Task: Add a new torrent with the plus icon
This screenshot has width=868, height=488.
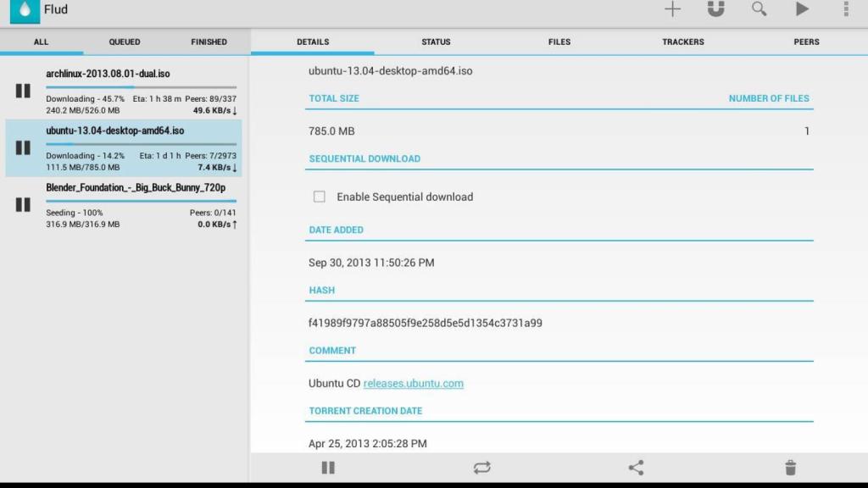Action: tap(672, 9)
